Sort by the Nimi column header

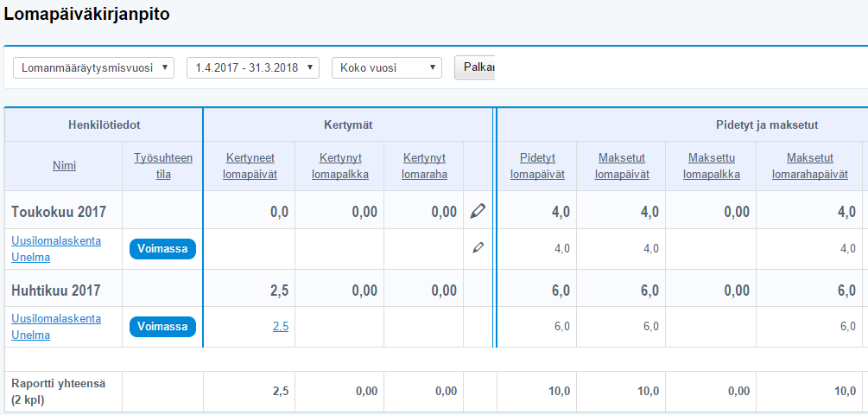63,165
